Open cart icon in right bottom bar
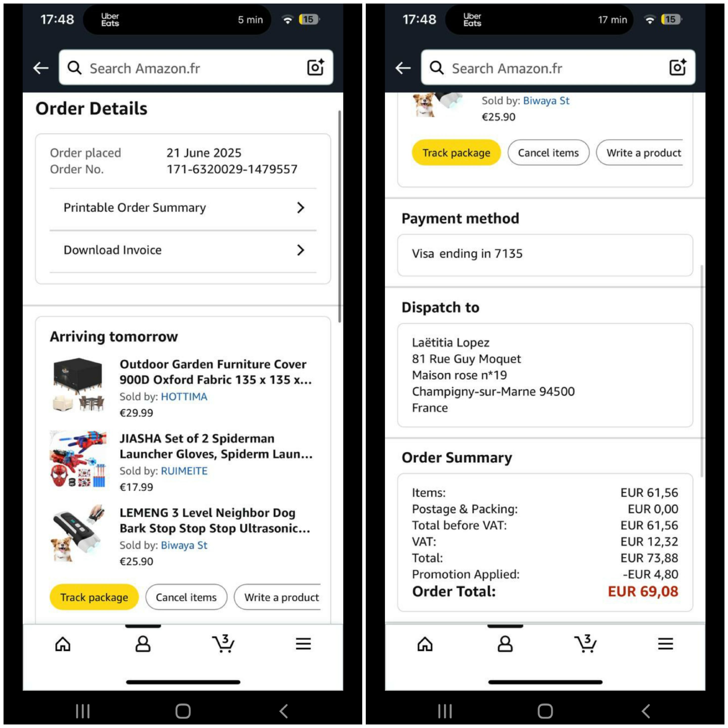This screenshot has height=728, width=728. (585, 643)
